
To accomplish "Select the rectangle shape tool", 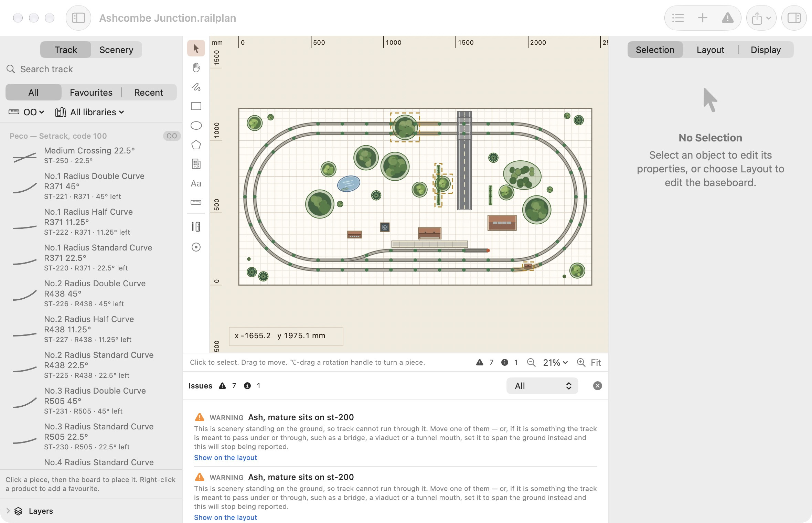I will pyautogui.click(x=196, y=106).
